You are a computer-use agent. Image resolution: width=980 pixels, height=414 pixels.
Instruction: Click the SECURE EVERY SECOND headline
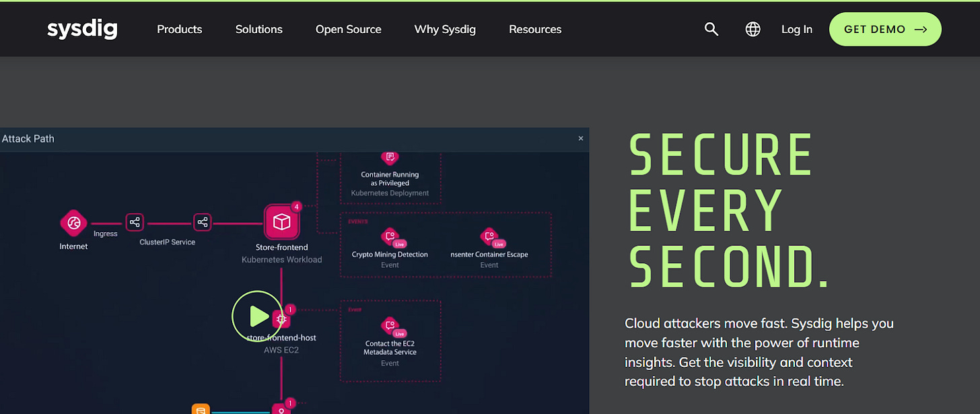point(728,211)
